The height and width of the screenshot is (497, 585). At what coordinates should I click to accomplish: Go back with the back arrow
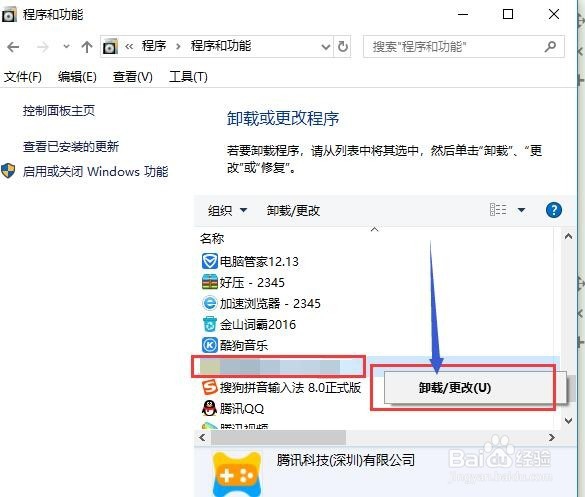click(x=13, y=47)
